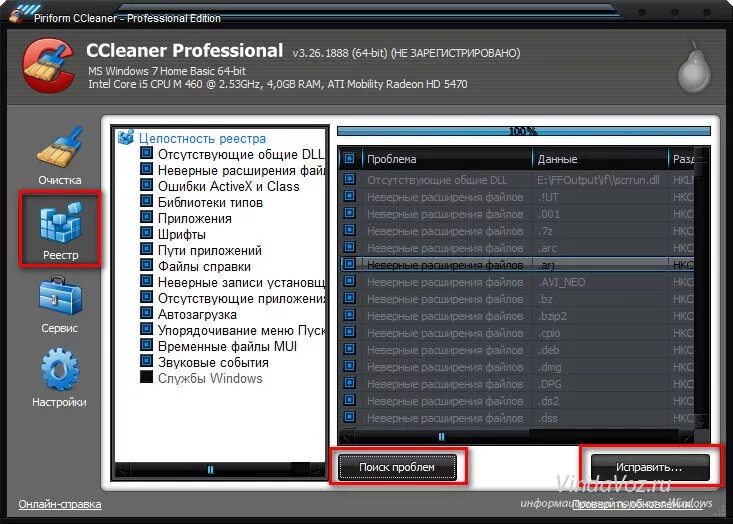
Task: Toggle Библиотеки типов checkbox
Action: click(x=146, y=201)
